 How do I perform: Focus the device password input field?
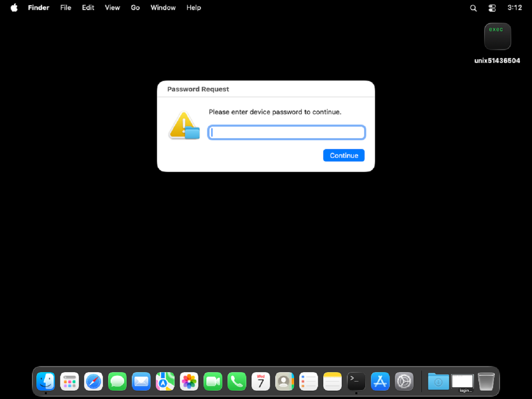click(x=286, y=133)
